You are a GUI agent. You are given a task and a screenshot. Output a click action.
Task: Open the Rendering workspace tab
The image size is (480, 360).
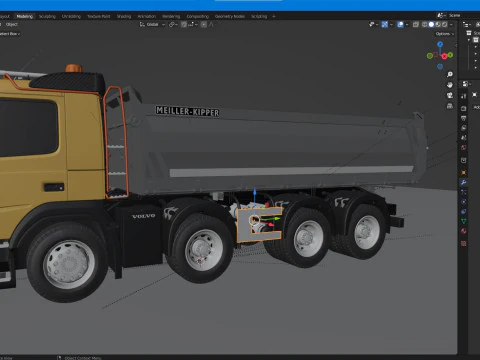171,16
